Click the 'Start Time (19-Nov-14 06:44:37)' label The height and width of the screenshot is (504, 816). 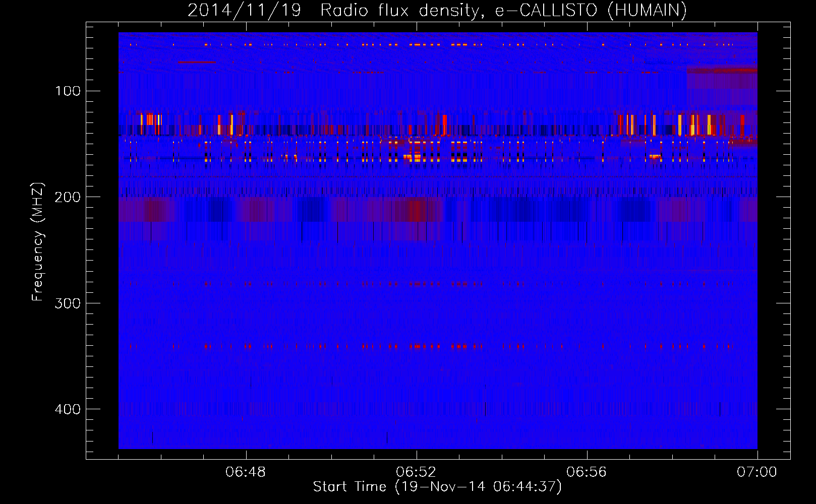click(x=437, y=487)
